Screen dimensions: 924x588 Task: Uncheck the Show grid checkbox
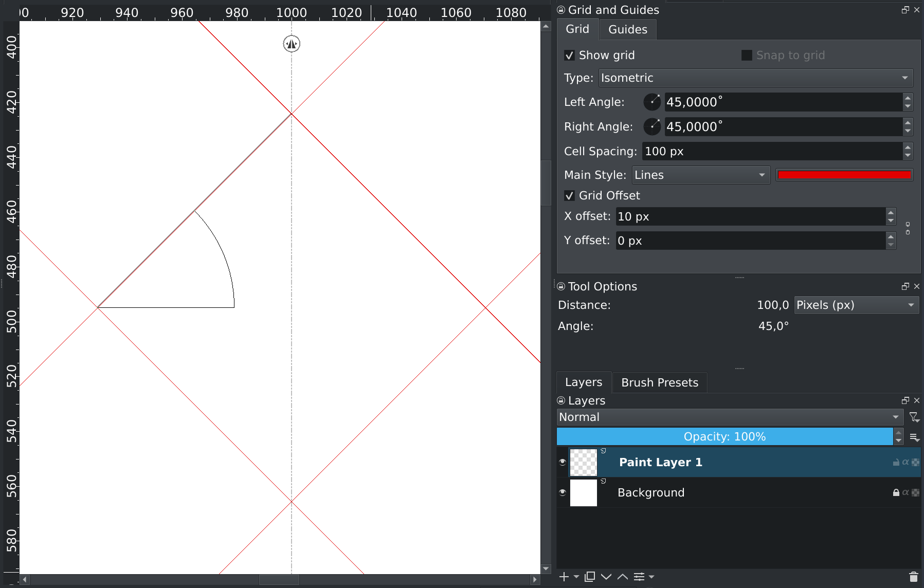[x=569, y=56]
